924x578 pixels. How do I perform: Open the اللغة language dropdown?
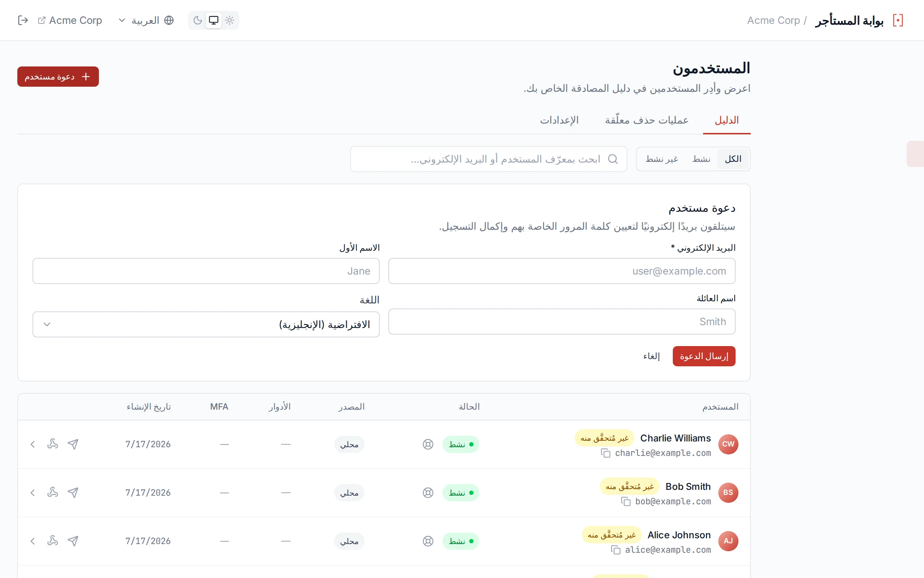click(x=206, y=324)
